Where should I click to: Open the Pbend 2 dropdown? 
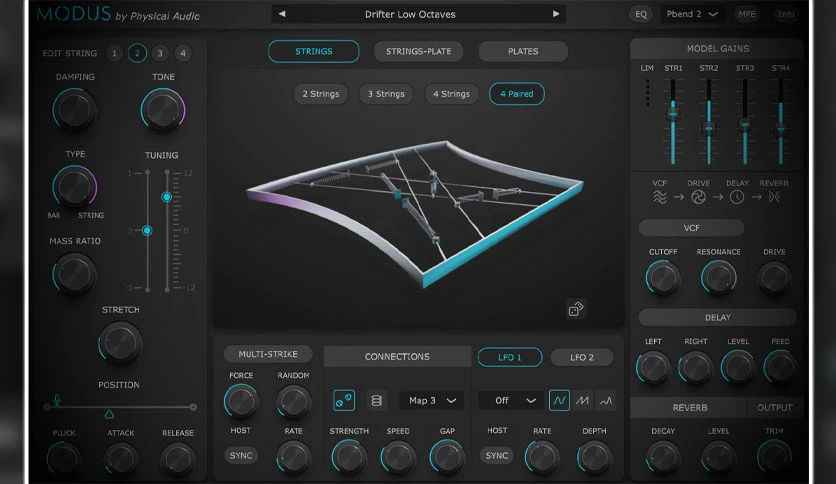coord(692,14)
